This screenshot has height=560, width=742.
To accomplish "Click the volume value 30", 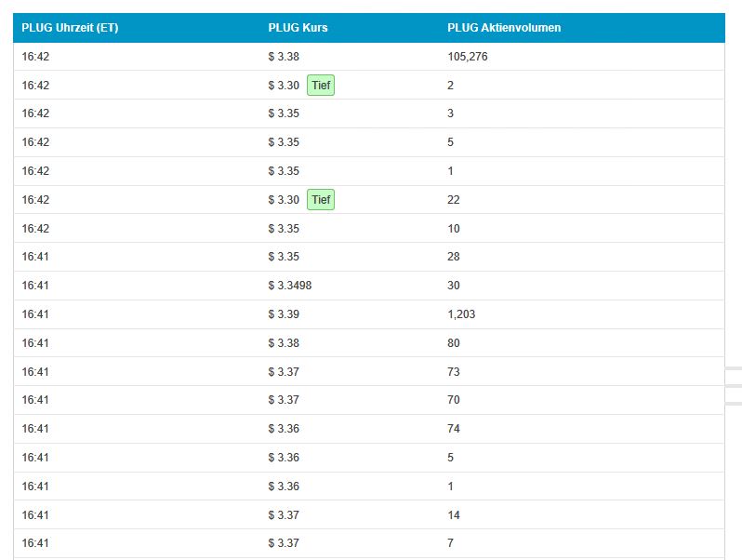I will (x=454, y=285).
